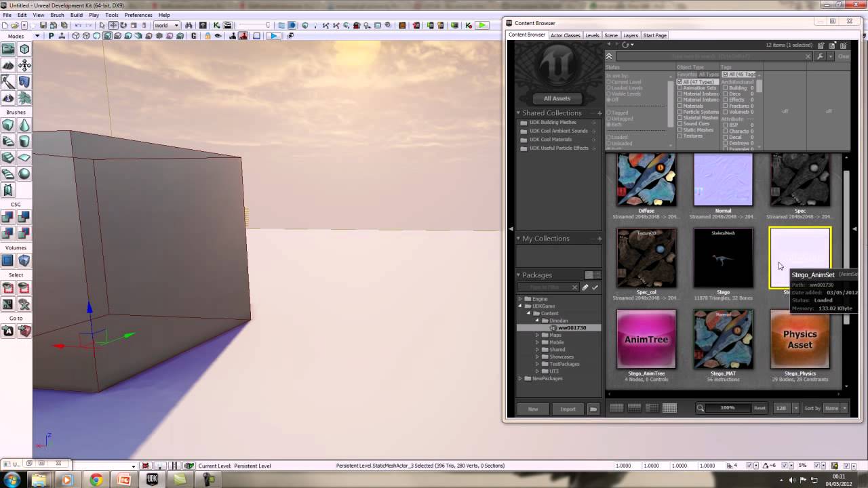Screen dimensions: 868x488
Task: Open the Preferences menu
Action: point(138,15)
